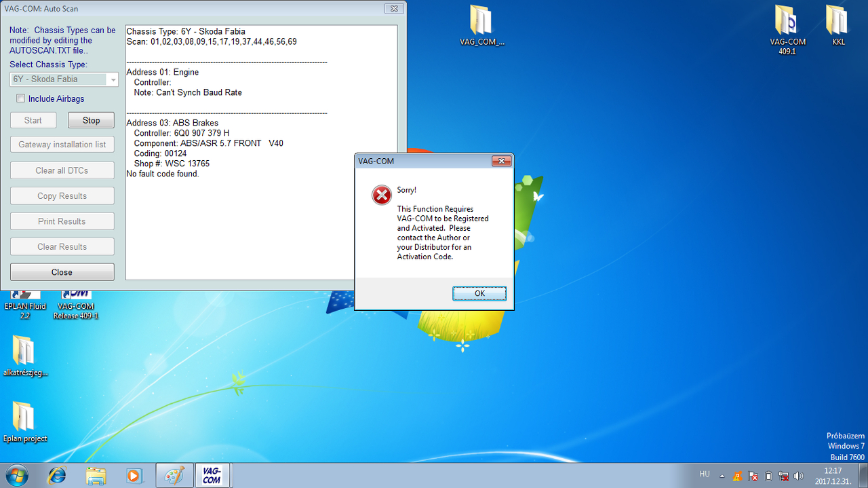The height and width of the screenshot is (488, 868).
Task: Close the Auto Scan window with Close button
Action: (x=62, y=272)
